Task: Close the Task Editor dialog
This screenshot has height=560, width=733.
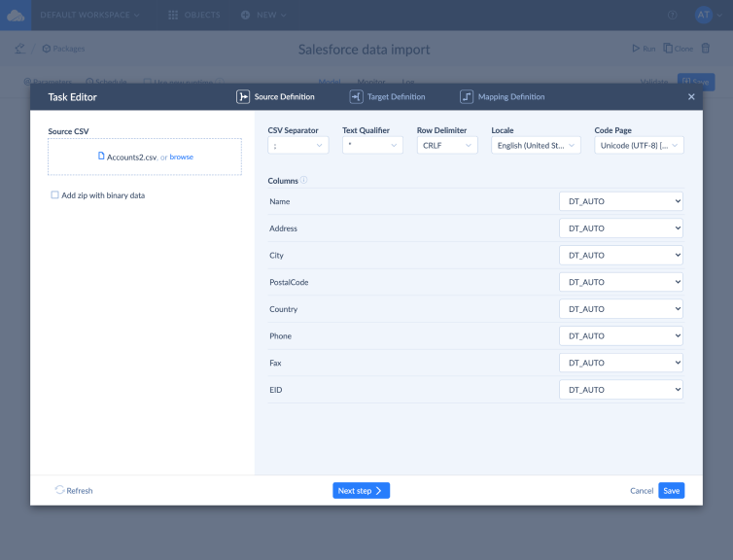Action: tap(691, 97)
